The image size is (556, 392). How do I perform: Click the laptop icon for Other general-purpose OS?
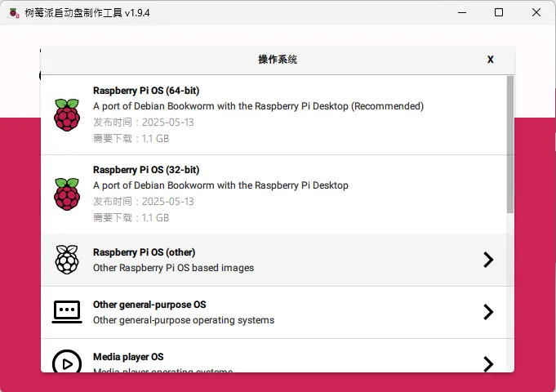point(67,312)
